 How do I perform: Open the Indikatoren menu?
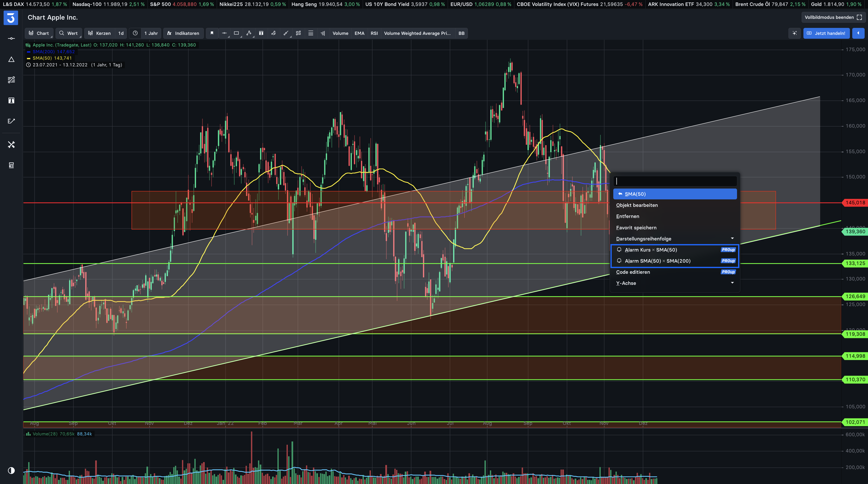point(183,33)
